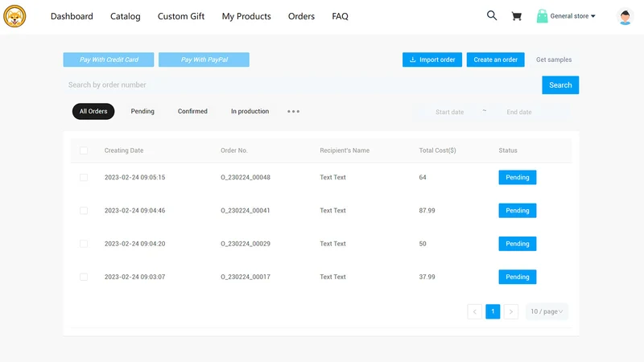
Task: Open the Catalog menu item
Action: tap(126, 16)
